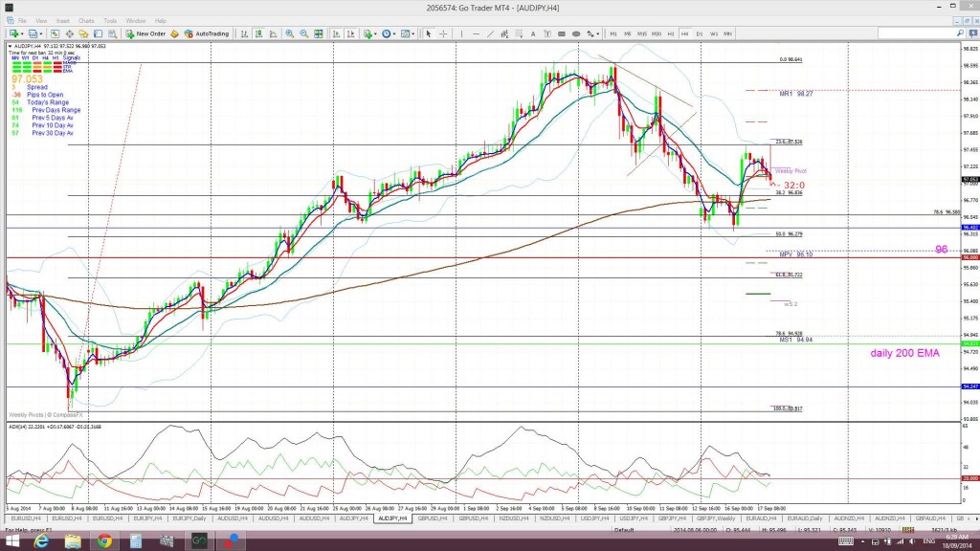Image resolution: width=980 pixels, height=551 pixels.
Task: Switch to D1 timeframe
Action: [700, 33]
